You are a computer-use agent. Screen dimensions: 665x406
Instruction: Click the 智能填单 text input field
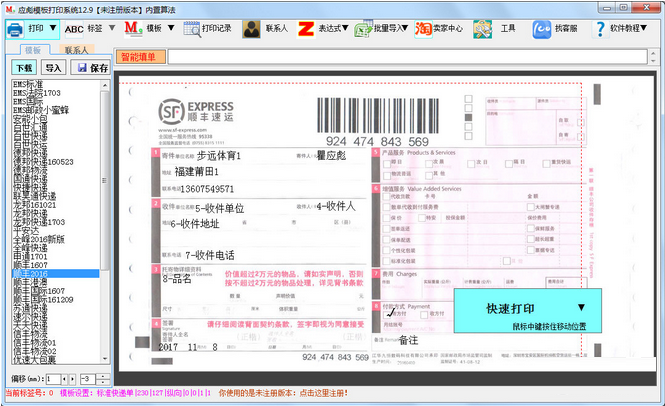click(x=408, y=57)
